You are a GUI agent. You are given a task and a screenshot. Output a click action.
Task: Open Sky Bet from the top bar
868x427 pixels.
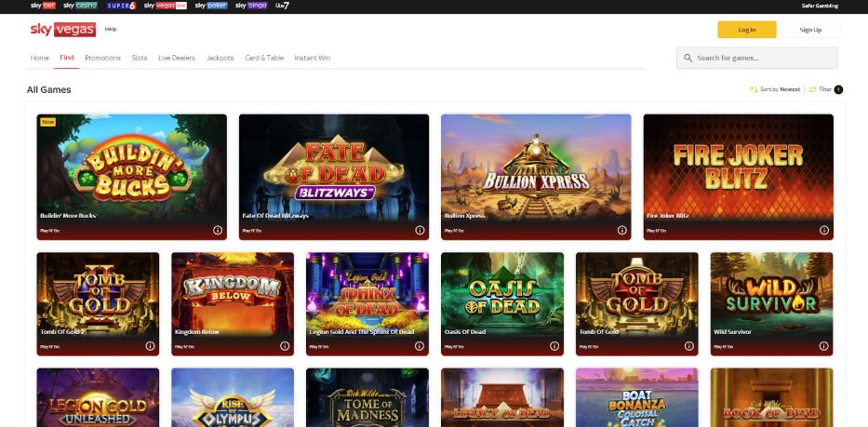[43, 6]
